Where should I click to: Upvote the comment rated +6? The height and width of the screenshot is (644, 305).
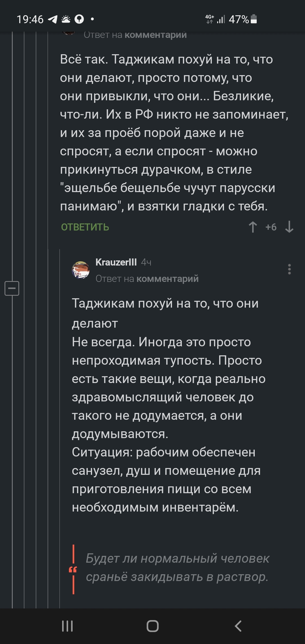(253, 227)
